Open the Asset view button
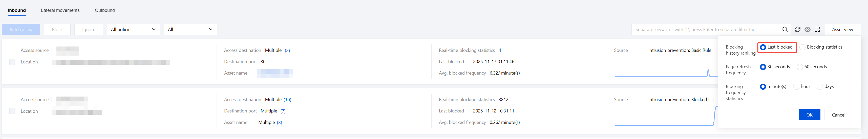The width and height of the screenshot is (868, 139). [842, 30]
